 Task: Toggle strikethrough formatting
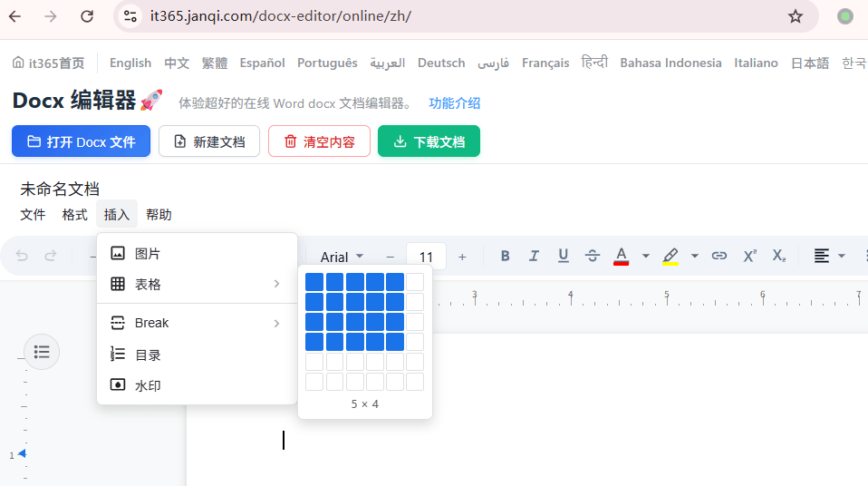(x=593, y=256)
